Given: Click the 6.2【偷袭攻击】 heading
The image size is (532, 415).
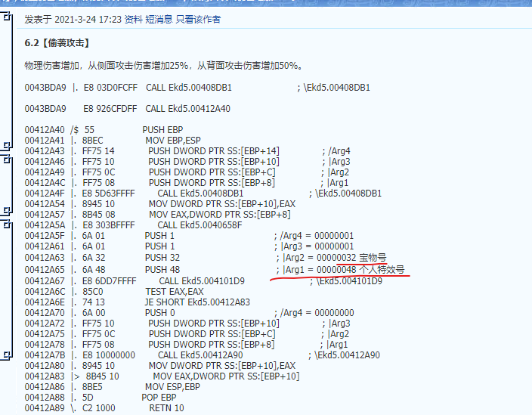Looking at the screenshot, I should [x=56, y=44].
